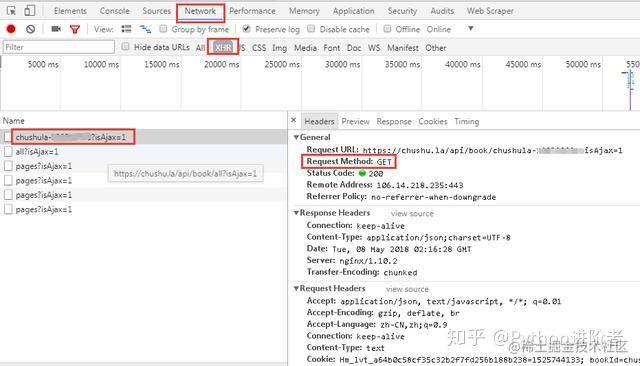
Task: Select the Request URL value text
Action: pyautogui.click(x=492, y=150)
